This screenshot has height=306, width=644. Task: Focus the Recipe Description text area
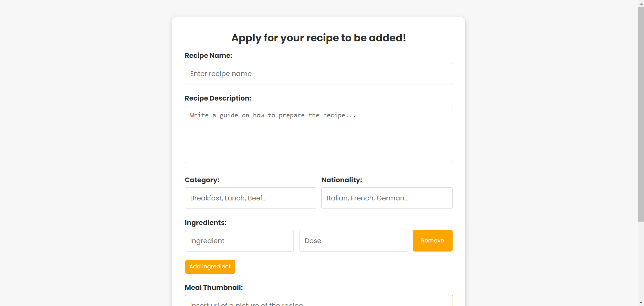tap(319, 135)
